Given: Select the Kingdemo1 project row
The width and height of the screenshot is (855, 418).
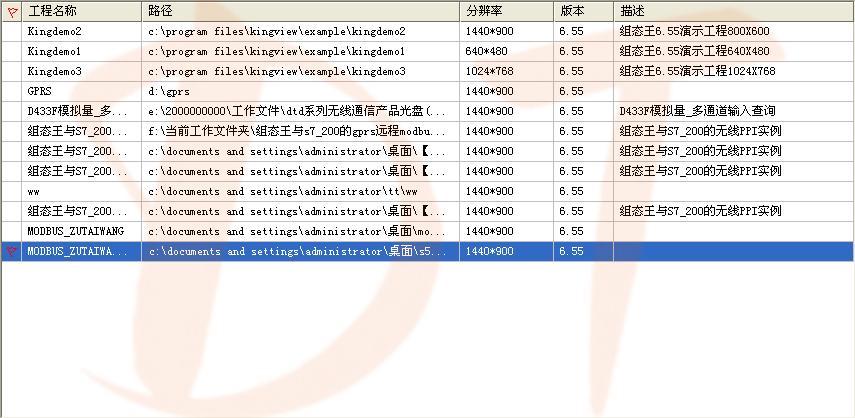Looking at the screenshot, I should click(428, 51).
